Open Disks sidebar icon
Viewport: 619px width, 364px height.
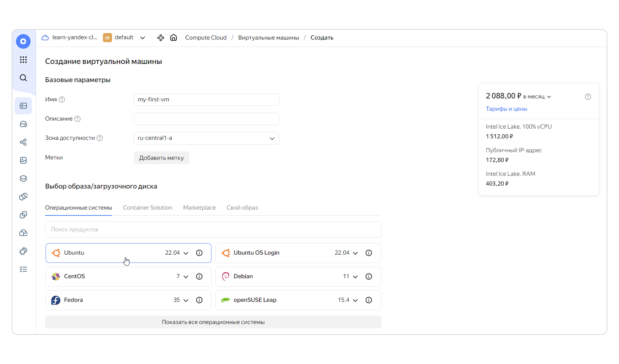pos(23,124)
